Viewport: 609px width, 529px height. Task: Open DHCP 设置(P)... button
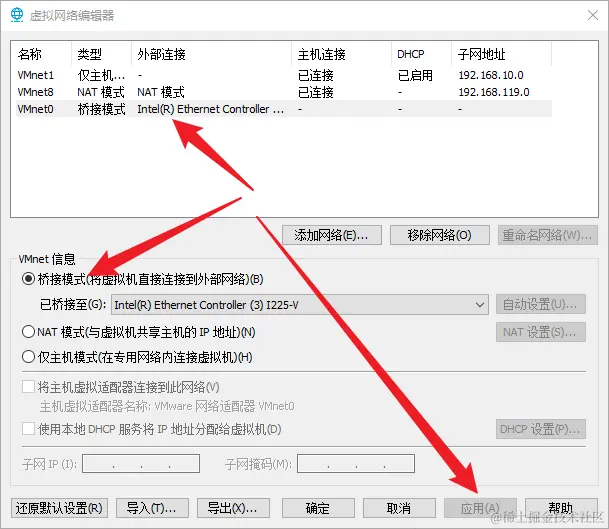point(541,429)
